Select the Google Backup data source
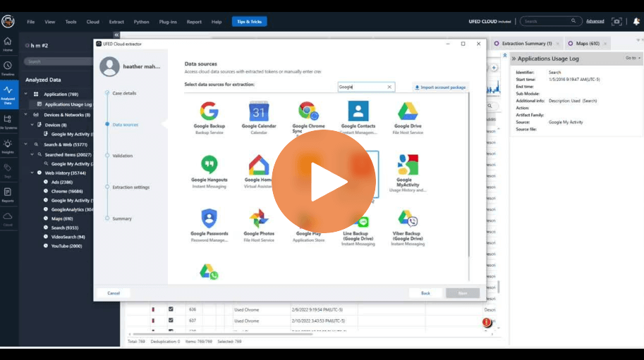The image size is (644, 360). [209, 118]
